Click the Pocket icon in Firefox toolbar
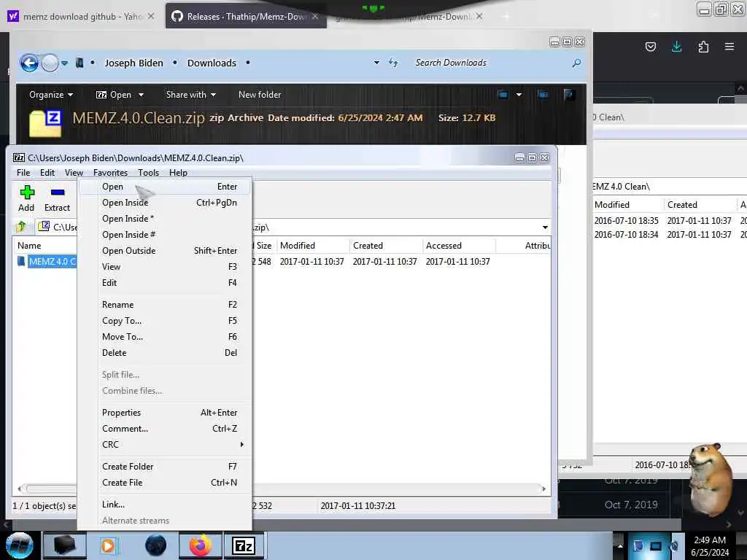This screenshot has width=747, height=560. (650, 47)
